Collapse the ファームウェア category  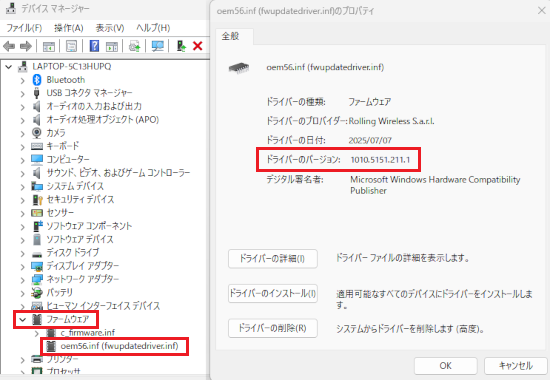(23, 320)
